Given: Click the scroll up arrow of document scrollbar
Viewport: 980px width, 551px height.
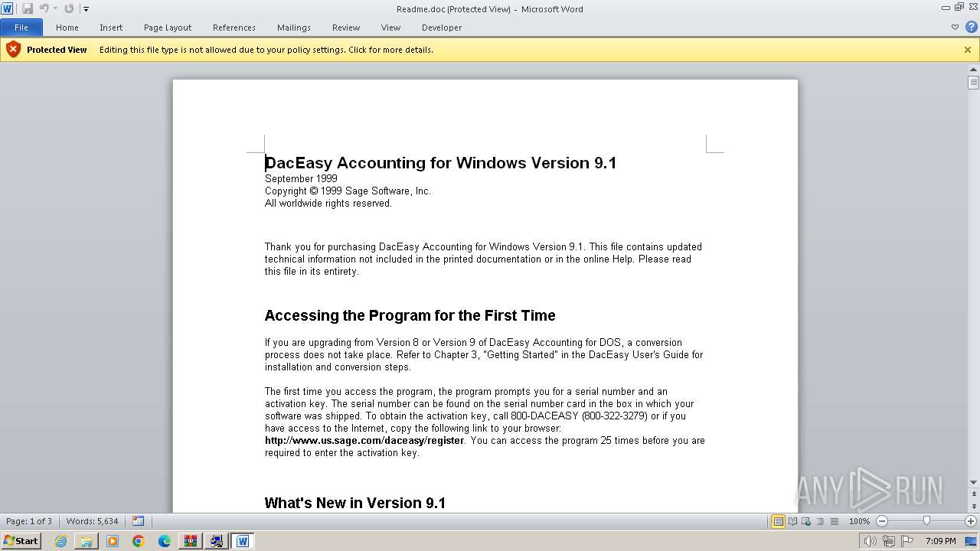Looking at the screenshot, I should [x=973, y=70].
